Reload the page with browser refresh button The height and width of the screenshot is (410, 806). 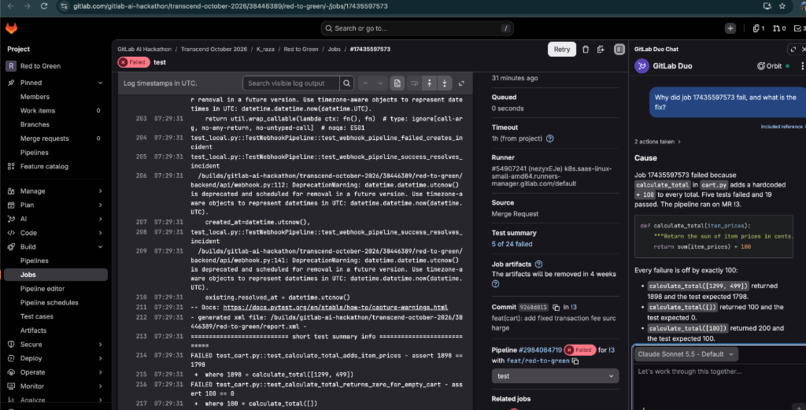coord(44,6)
